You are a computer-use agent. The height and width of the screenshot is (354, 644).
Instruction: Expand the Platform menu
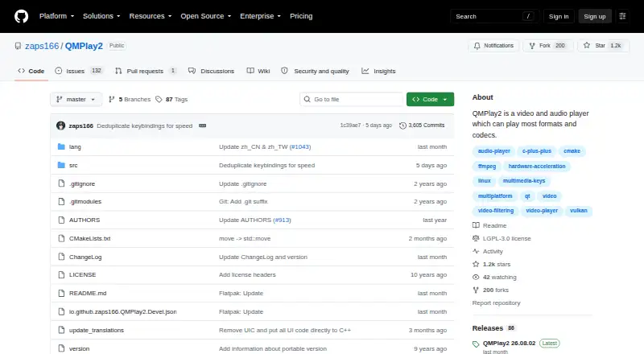pyautogui.click(x=56, y=16)
